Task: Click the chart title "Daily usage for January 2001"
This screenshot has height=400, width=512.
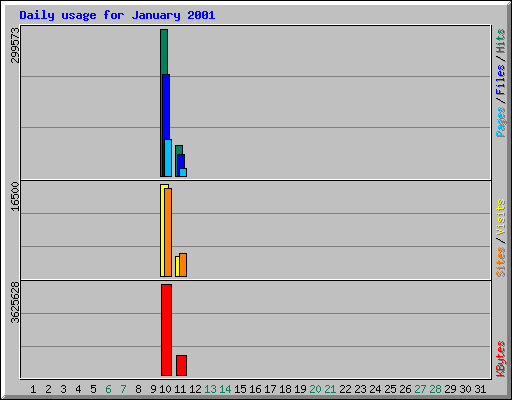Action: click(x=117, y=15)
